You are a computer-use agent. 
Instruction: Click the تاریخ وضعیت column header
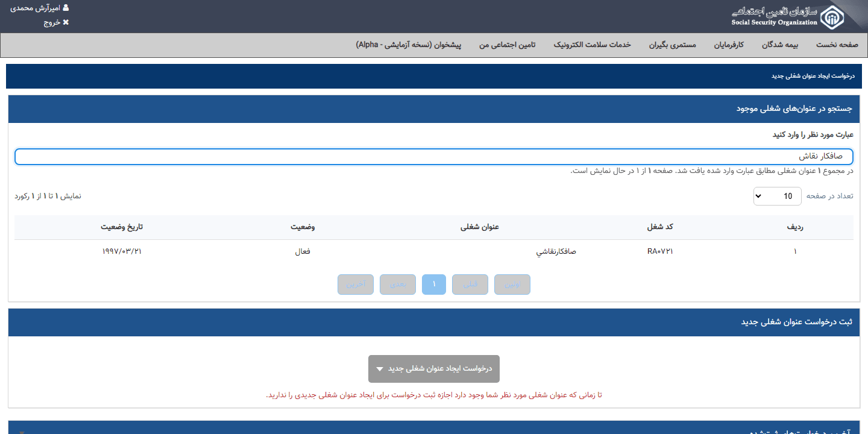[122, 227]
